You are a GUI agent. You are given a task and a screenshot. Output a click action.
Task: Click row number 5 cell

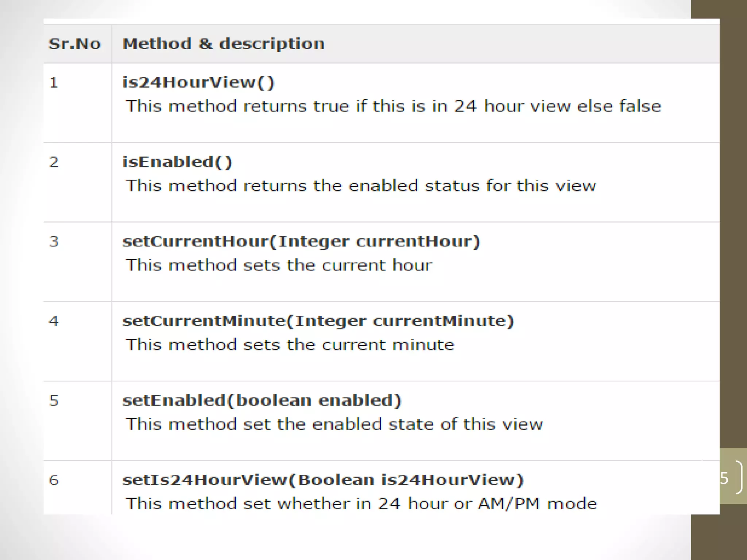point(54,401)
